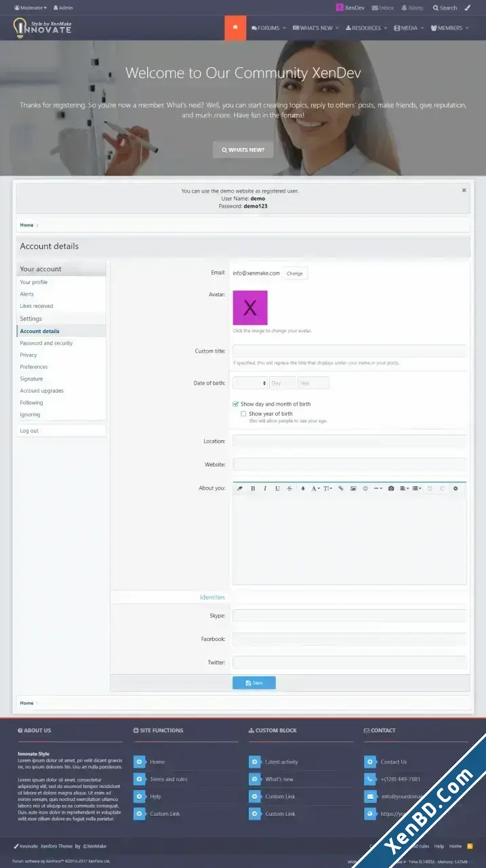The image size is (486, 868).
Task: Click the Website input field
Action: pyautogui.click(x=349, y=465)
